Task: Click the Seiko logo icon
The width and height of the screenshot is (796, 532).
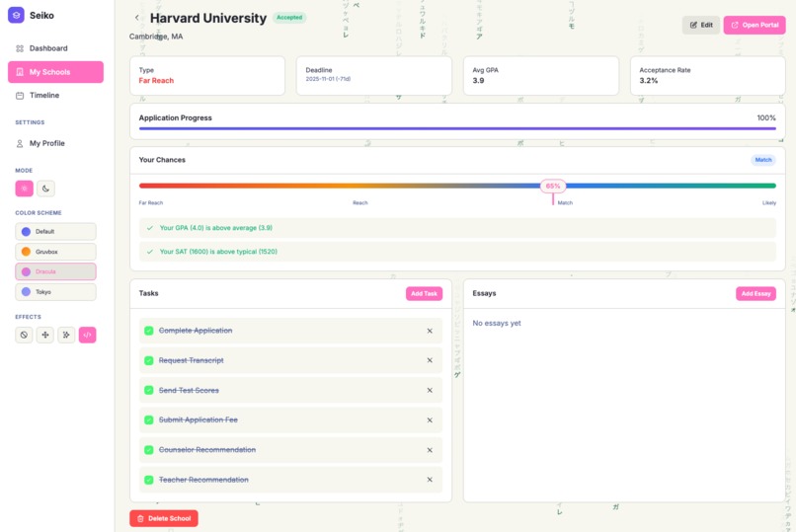Action: coord(16,15)
